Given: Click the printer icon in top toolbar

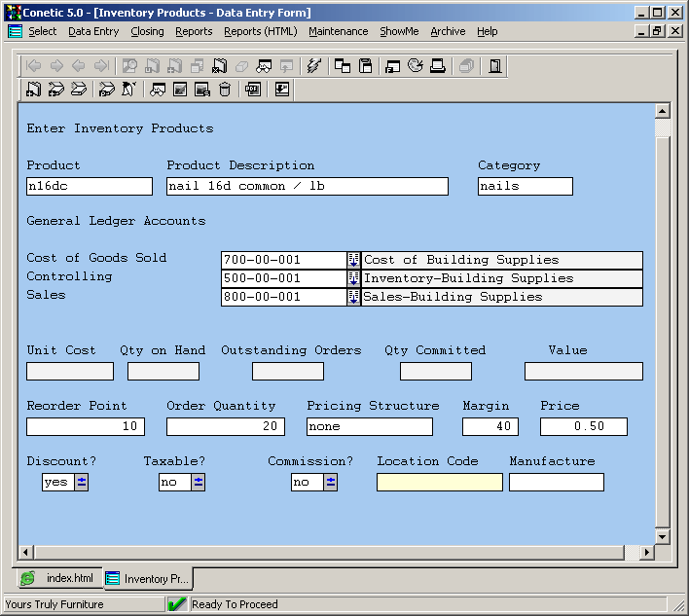Looking at the screenshot, I should (x=438, y=66).
